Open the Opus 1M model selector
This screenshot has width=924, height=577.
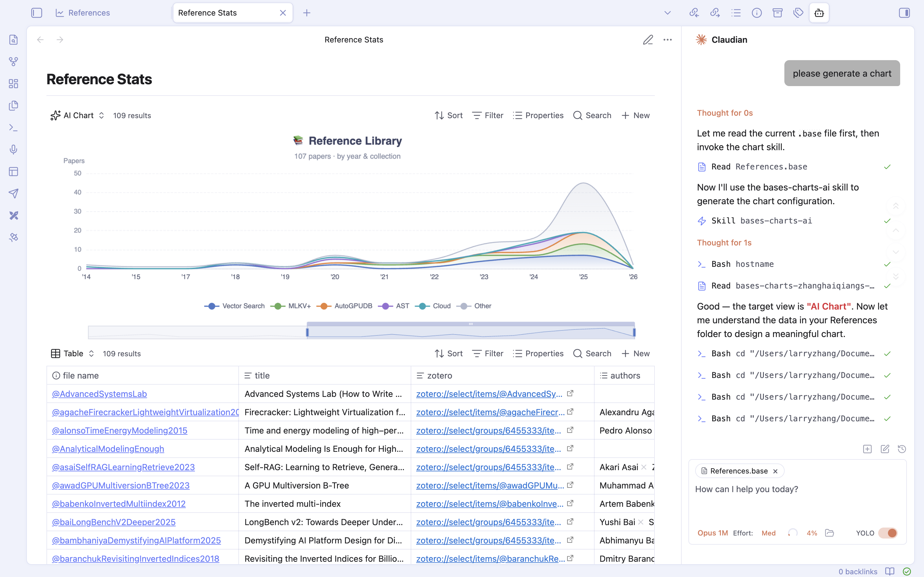point(712,533)
